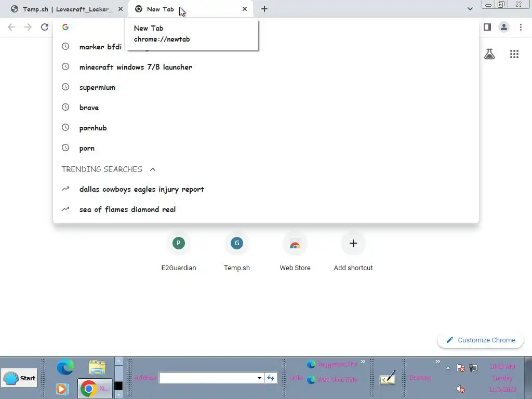Select trending search dallas cowboys eagles injury report

tap(265, 189)
